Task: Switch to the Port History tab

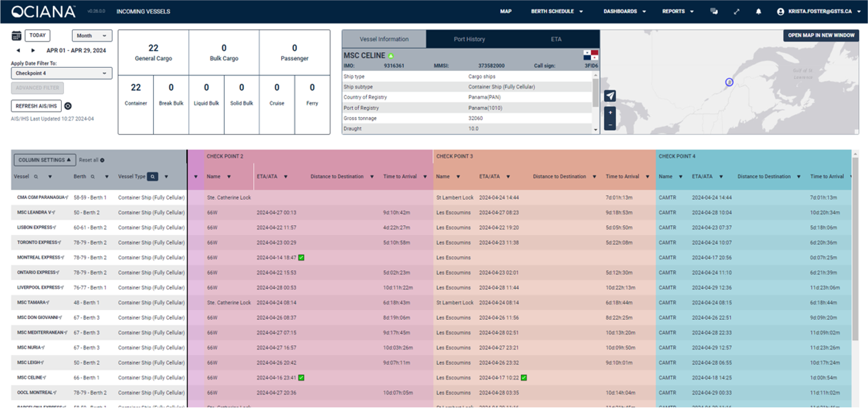Action: (469, 39)
